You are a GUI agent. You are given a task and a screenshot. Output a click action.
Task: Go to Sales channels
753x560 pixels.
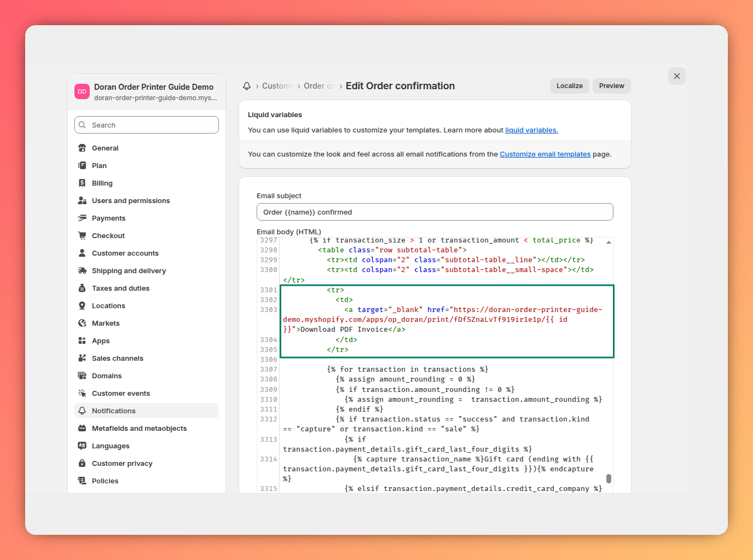[147, 358]
